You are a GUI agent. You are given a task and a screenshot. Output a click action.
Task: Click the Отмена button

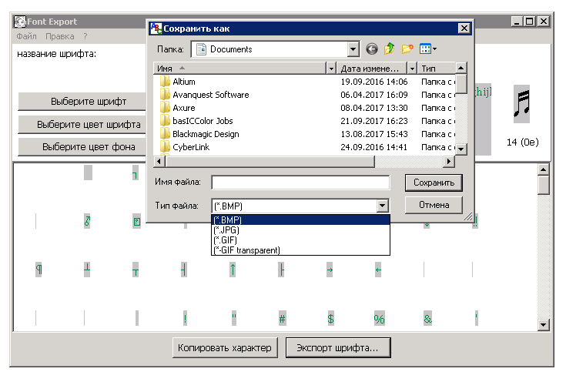pyautogui.click(x=434, y=205)
